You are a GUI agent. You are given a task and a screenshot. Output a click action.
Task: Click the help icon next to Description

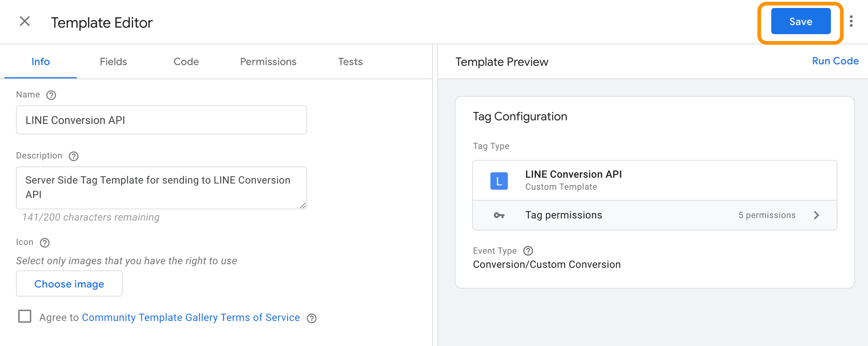click(74, 156)
